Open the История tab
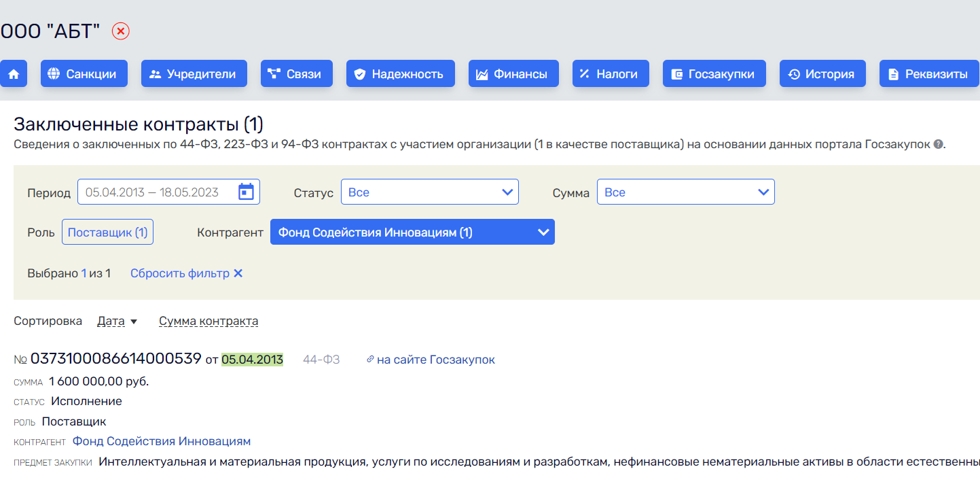Viewport: 980px width, 503px height. (822, 74)
